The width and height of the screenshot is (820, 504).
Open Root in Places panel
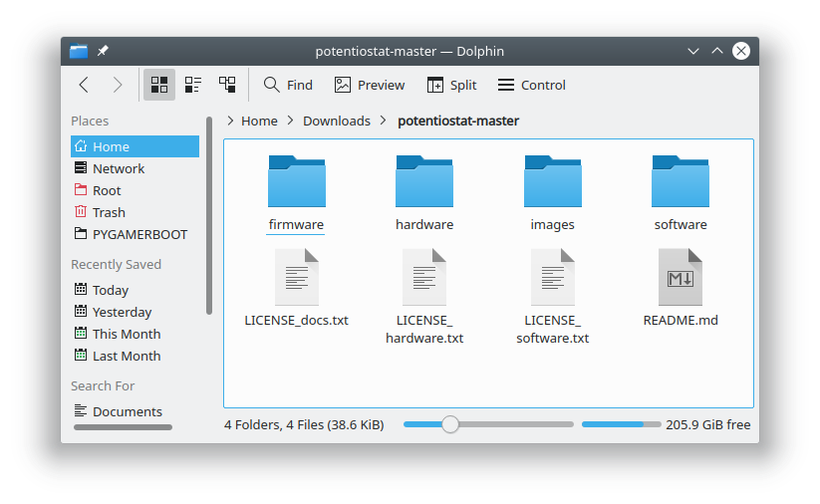point(135,190)
